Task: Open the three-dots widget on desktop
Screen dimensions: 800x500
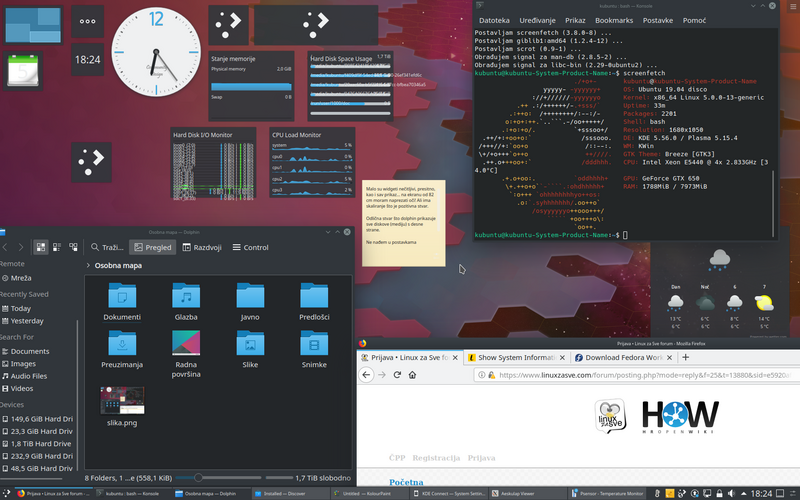Action: (87, 21)
